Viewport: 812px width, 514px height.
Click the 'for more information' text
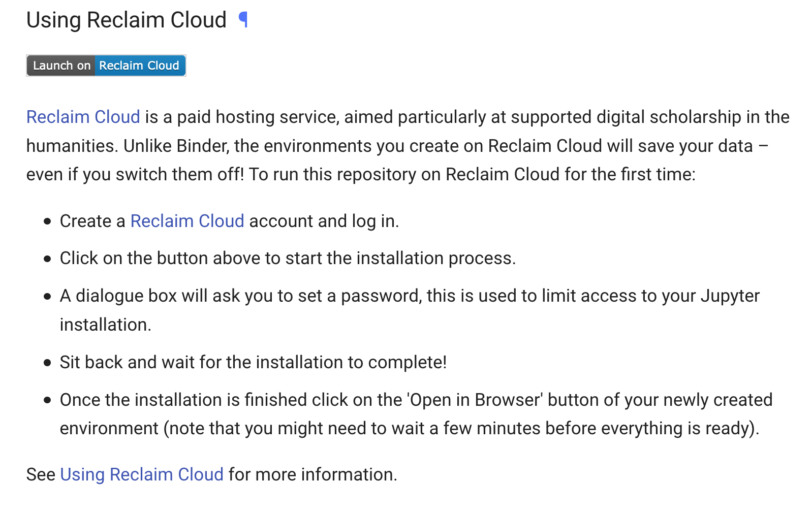pyautogui.click(x=313, y=474)
